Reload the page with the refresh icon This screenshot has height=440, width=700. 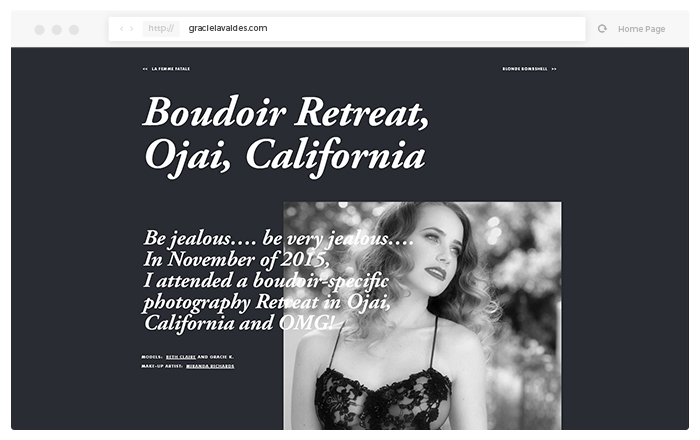(x=602, y=29)
